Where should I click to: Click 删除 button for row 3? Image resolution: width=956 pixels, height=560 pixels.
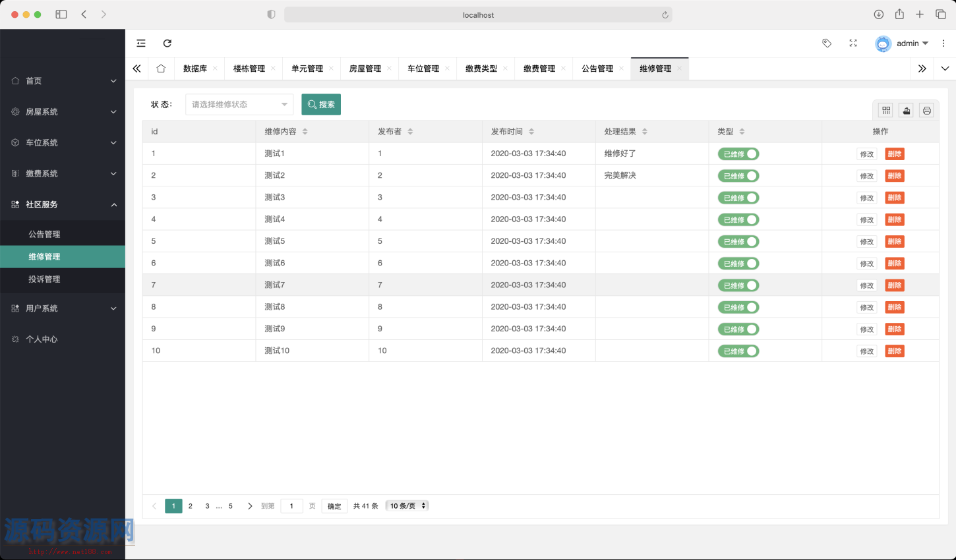tap(895, 198)
